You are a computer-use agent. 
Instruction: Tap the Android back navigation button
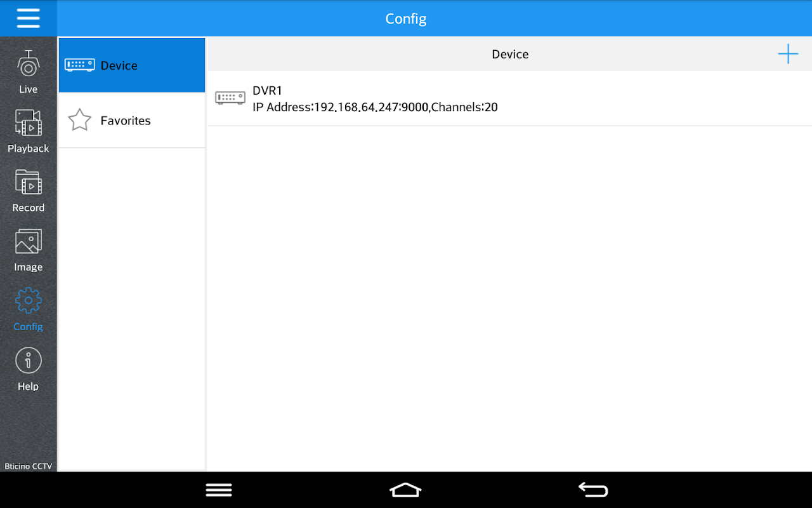pyautogui.click(x=593, y=490)
